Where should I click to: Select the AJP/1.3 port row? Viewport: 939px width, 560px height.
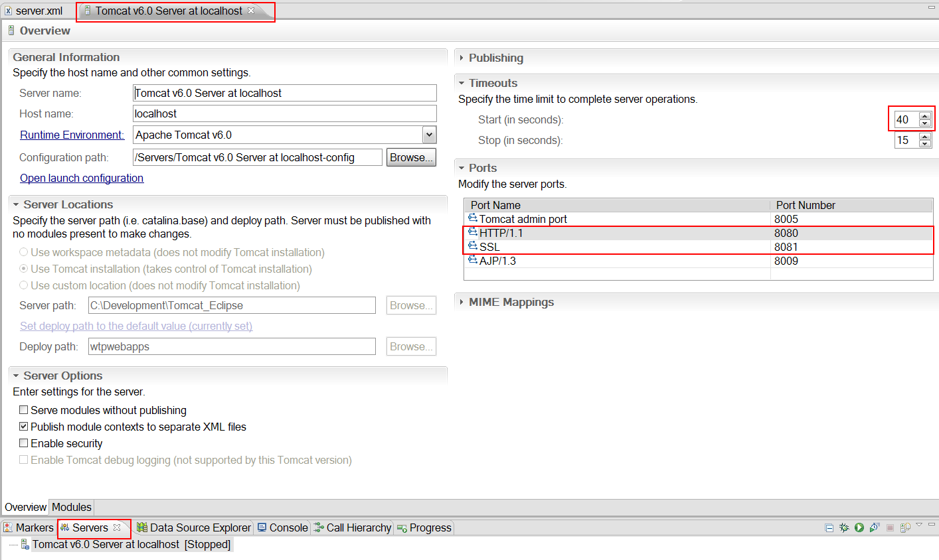[x=699, y=261]
